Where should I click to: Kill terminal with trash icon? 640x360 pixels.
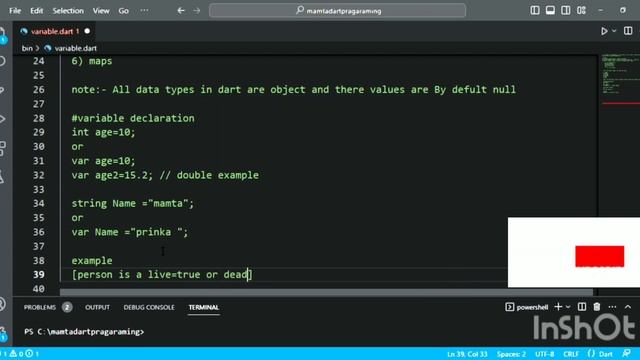click(597, 307)
